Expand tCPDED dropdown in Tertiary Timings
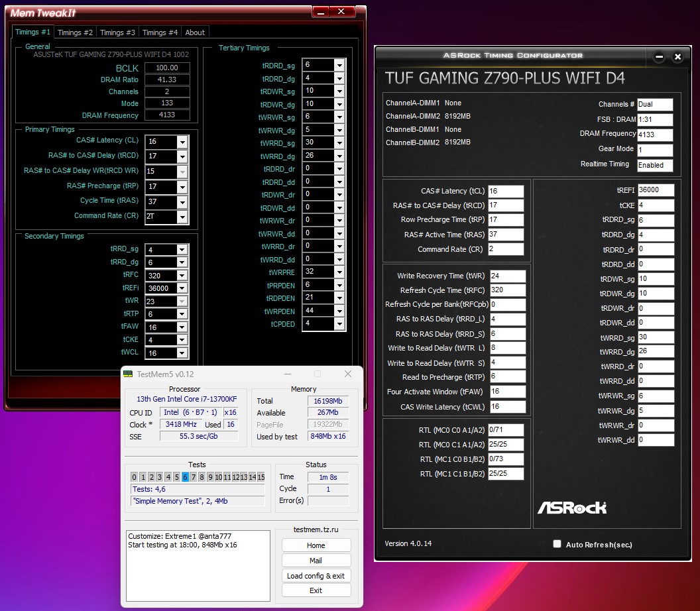The width and height of the screenshot is (700, 611). coord(340,323)
